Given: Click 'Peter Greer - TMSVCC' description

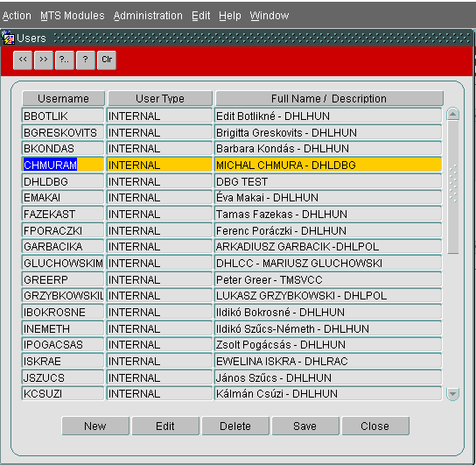Looking at the screenshot, I should click(x=328, y=279).
